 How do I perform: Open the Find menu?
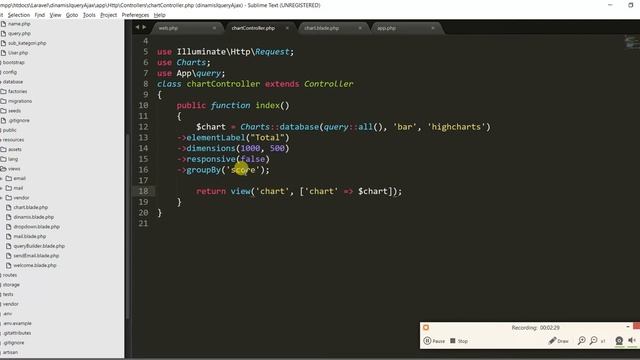point(40,15)
